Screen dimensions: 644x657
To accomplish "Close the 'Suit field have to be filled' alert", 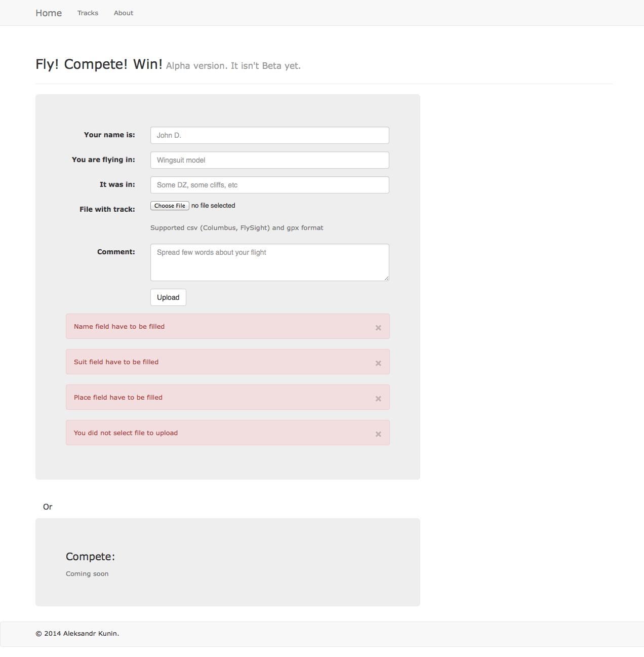I will [378, 363].
